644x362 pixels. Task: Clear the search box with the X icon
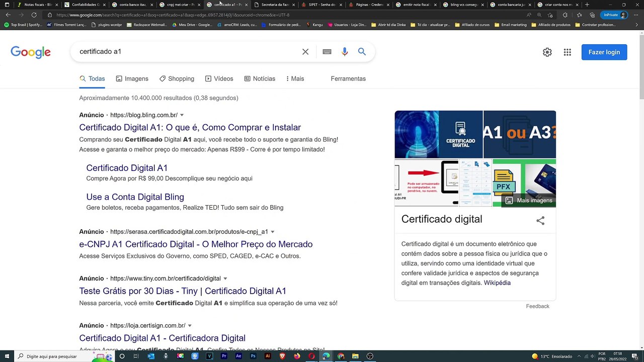click(305, 52)
